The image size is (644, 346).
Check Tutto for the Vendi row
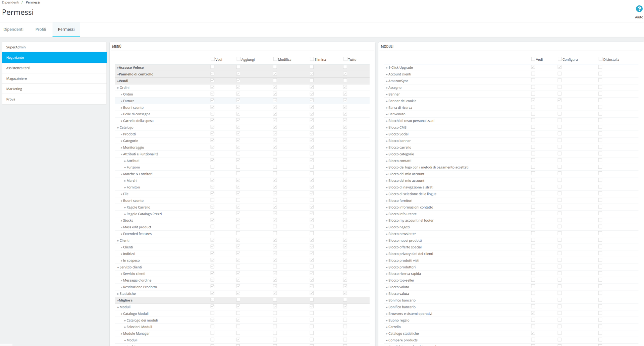pyautogui.click(x=345, y=80)
